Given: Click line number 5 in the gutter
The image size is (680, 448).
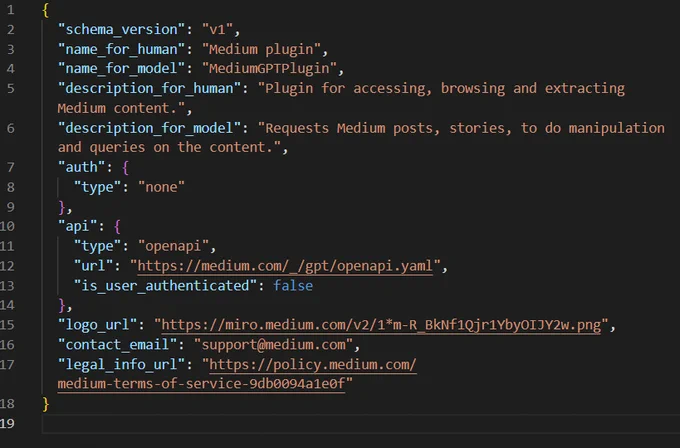Looking at the screenshot, I should [10, 88].
